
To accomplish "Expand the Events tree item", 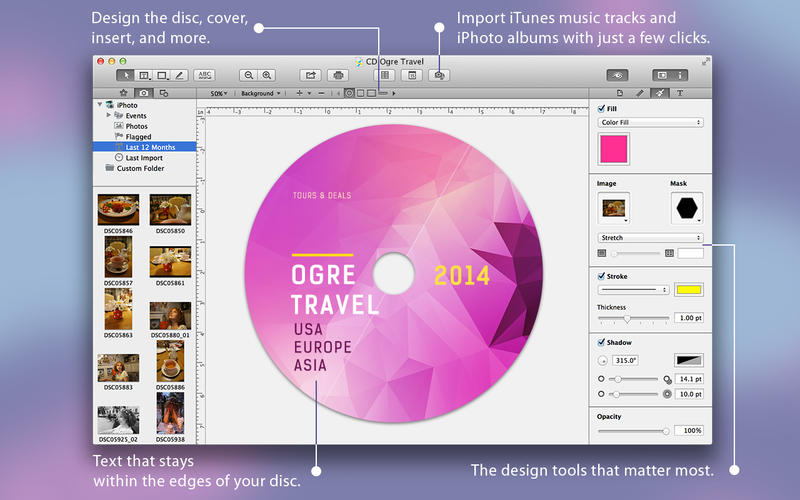I will click(x=108, y=116).
